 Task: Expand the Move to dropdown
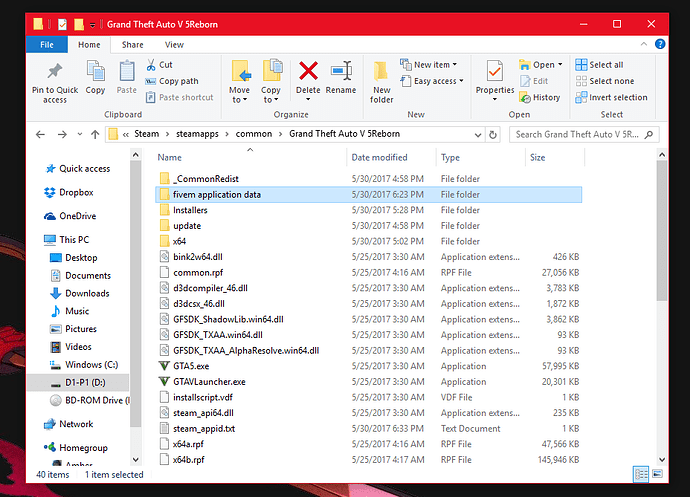tap(240, 96)
